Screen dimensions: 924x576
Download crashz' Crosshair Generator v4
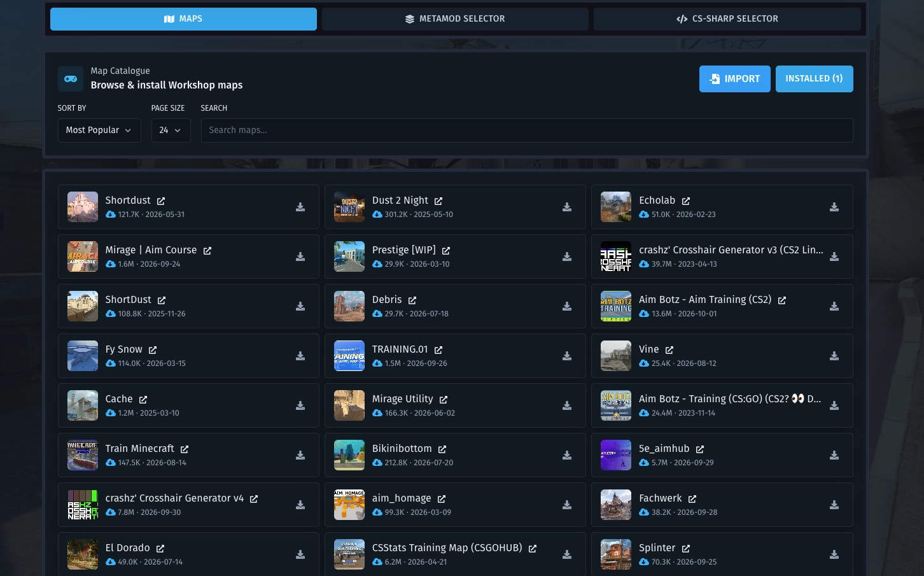pos(300,505)
